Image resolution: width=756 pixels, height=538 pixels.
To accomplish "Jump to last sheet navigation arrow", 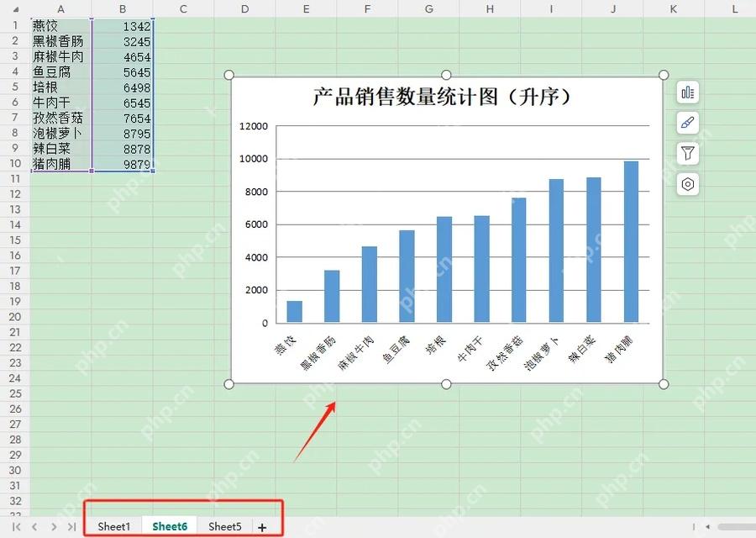I will (72, 527).
